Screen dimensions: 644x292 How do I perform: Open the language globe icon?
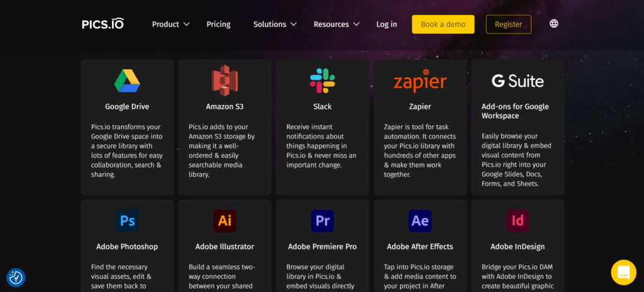[x=553, y=24]
